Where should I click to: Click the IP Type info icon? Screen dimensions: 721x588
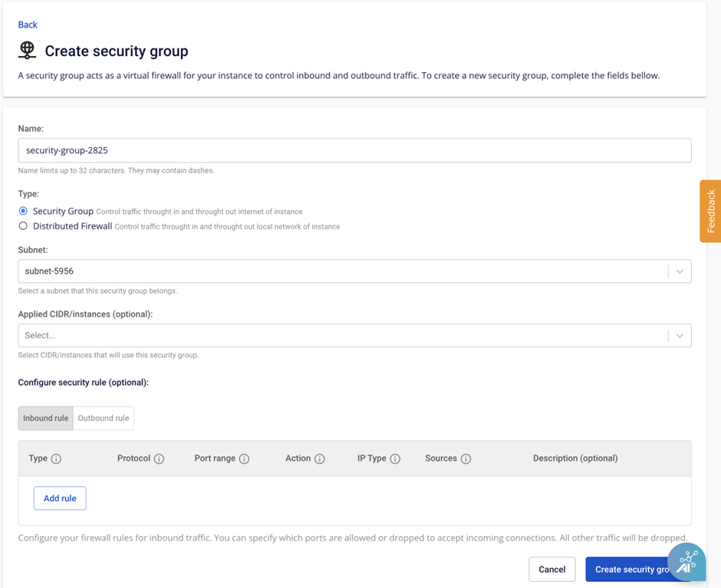(395, 459)
